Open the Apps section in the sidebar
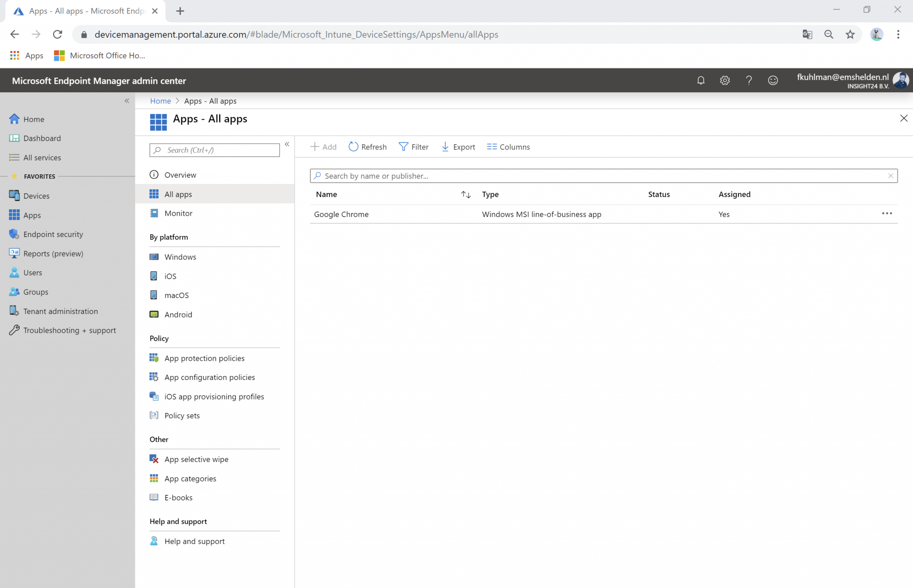The height and width of the screenshot is (588, 913). pyautogui.click(x=32, y=215)
